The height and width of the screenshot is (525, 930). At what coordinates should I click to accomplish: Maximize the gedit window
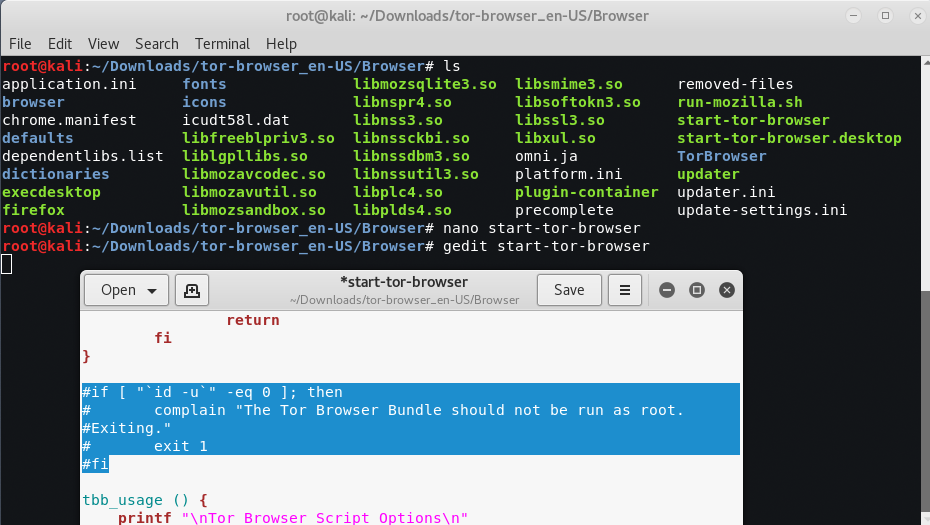pyautogui.click(x=696, y=290)
